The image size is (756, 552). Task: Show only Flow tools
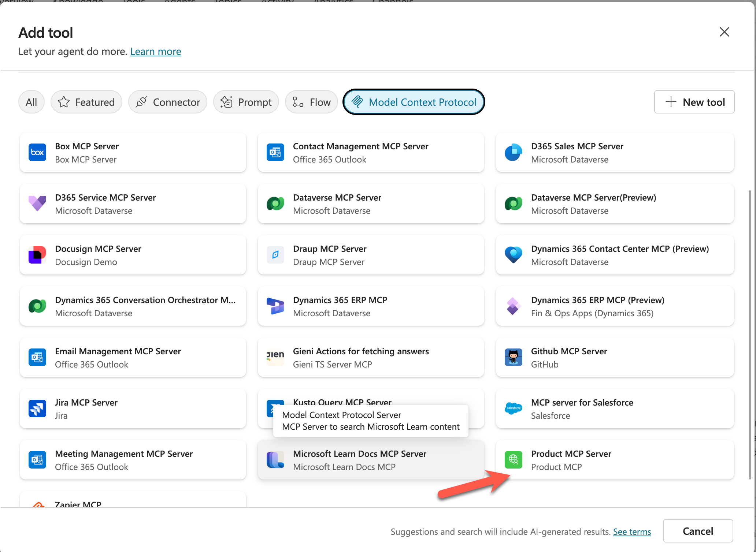pos(311,102)
